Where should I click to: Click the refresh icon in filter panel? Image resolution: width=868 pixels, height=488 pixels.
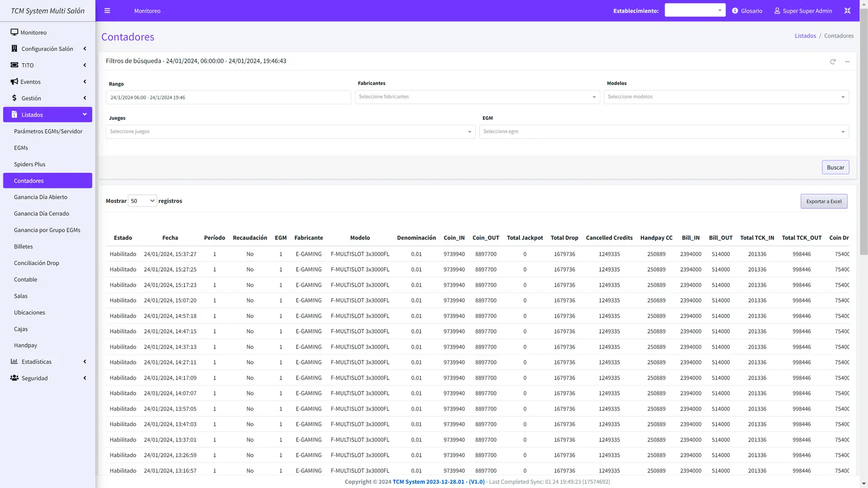[x=833, y=61]
